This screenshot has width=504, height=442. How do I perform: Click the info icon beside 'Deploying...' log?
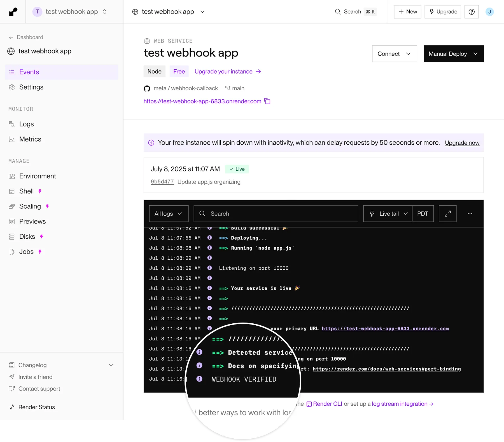(x=209, y=238)
